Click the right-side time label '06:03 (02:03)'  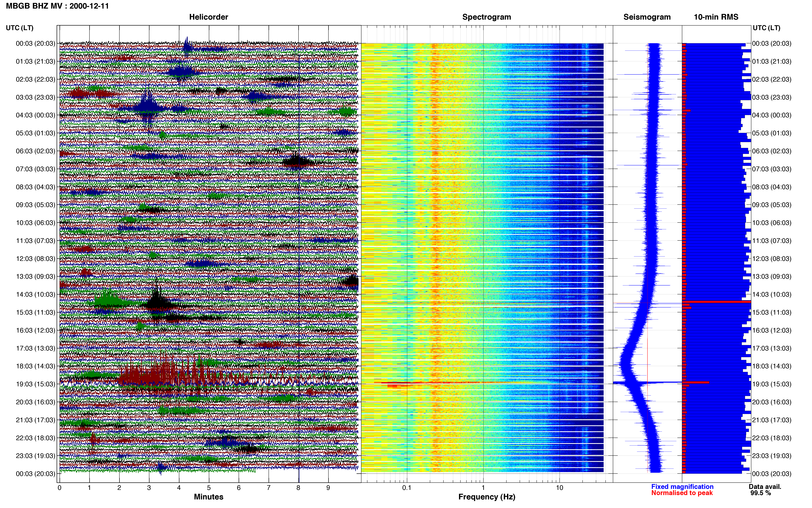[772, 151]
